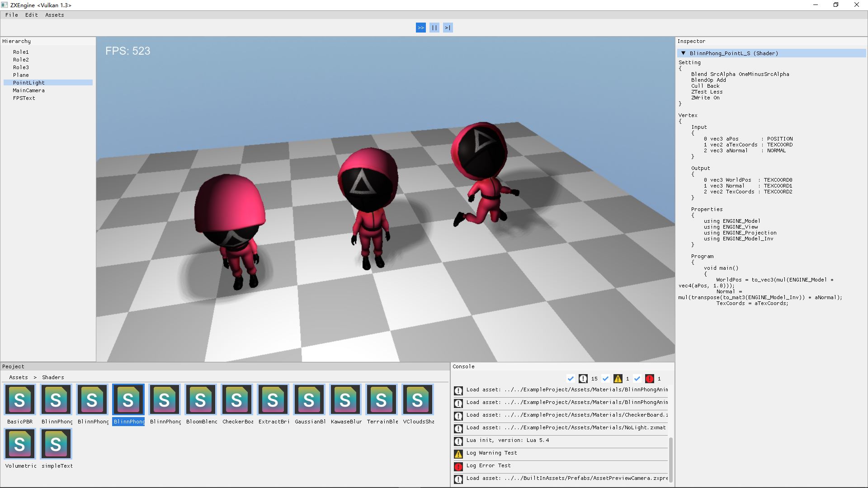Select the BloomBlend shader asset
The height and width of the screenshot is (488, 868).
pos(201,399)
